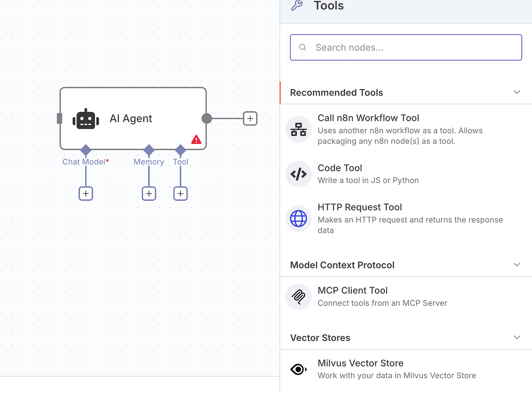The image size is (532, 393).
Task: Select the Call n8n Workflow Tool icon
Action: point(299,129)
